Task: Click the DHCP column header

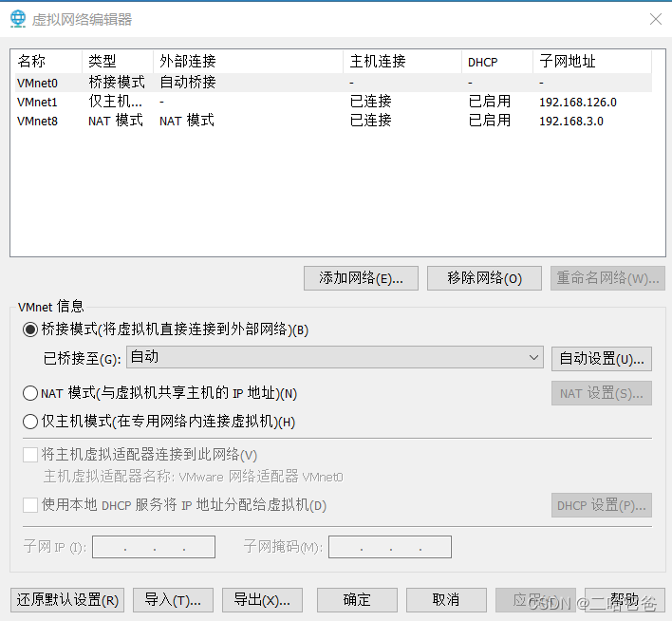Action: (497, 62)
